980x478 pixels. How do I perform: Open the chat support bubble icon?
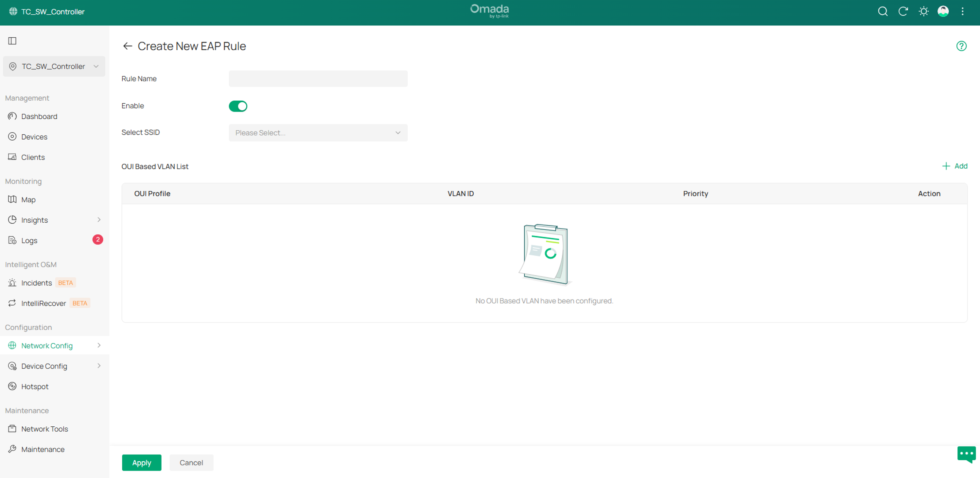pyautogui.click(x=966, y=454)
